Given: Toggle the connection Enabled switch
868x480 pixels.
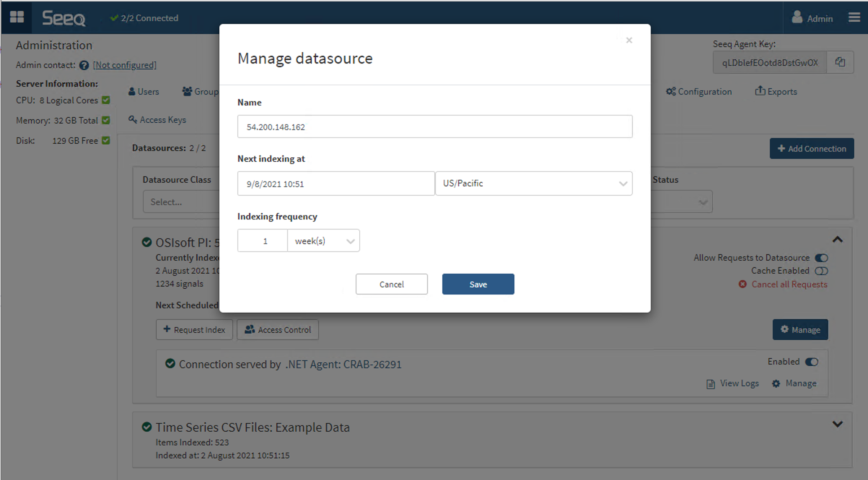Looking at the screenshot, I should pos(812,362).
